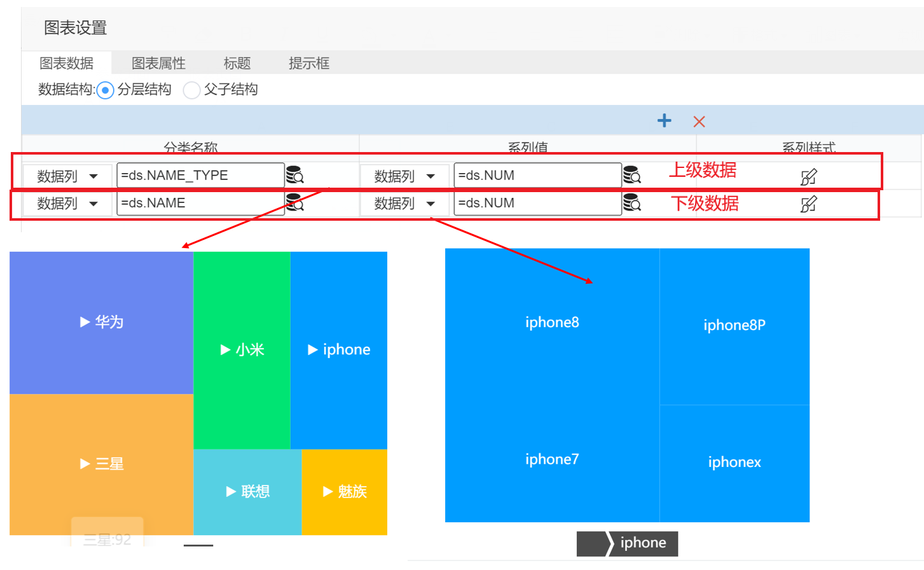Click the second-row =ds.NUM input field
Image resolution: width=924 pixels, height=570 pixels.
tap(537, 203)
